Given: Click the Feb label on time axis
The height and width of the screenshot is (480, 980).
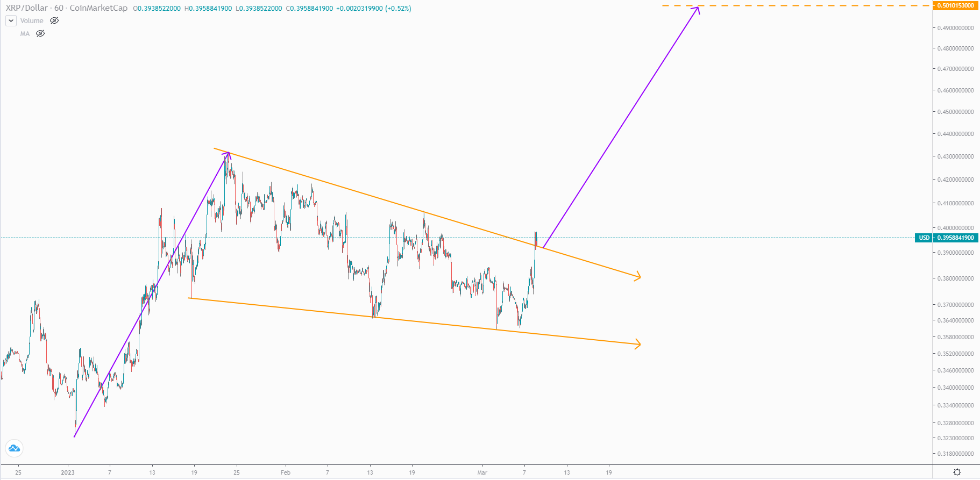Looking at the screenshot, I should 286,472.
